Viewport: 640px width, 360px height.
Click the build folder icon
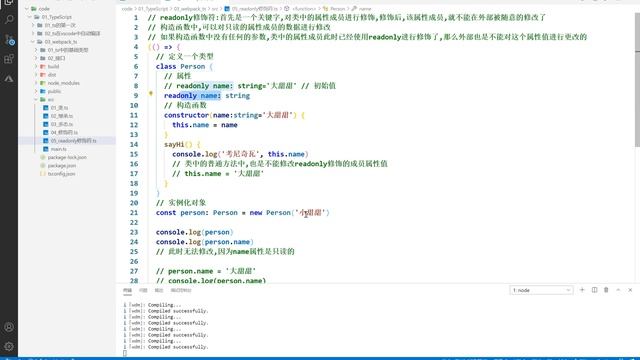[43, 67]
